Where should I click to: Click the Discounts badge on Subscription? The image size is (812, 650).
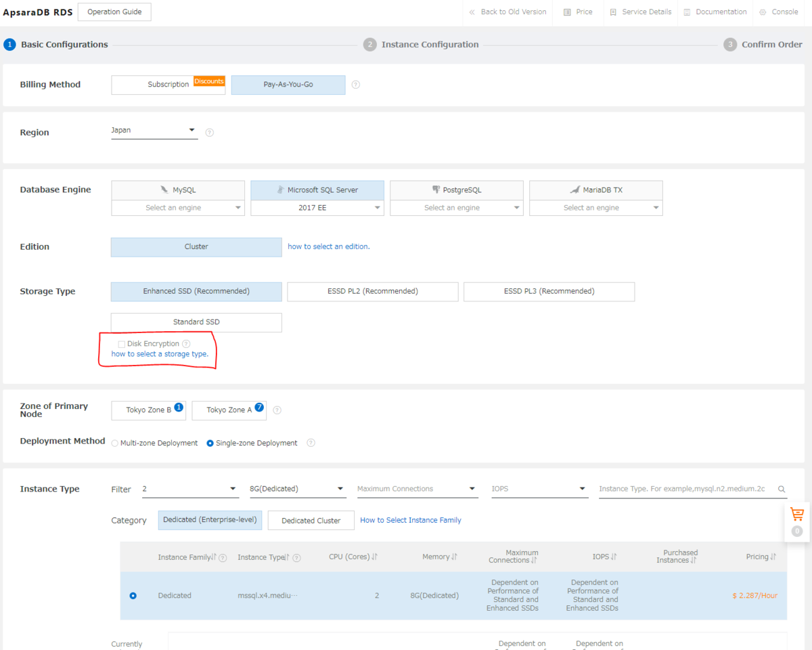pos(209,81)
